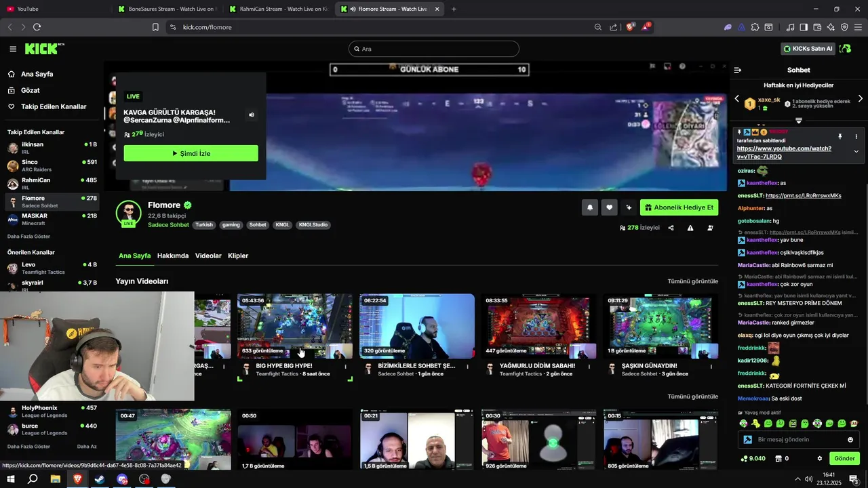Click the user icon beside the report triangle
This screenshot has height=488, width=868.
(710, 228)
